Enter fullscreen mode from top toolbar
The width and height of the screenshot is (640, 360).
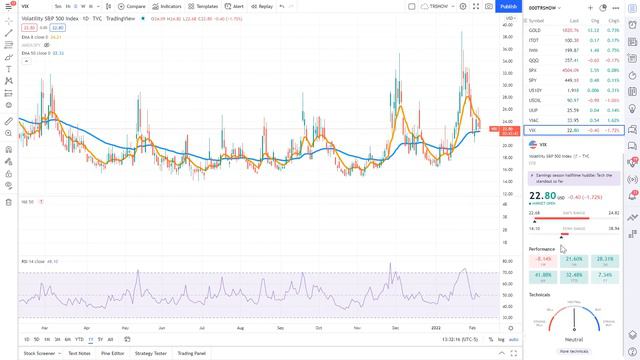pyautogui.click(x=476, y=7)
